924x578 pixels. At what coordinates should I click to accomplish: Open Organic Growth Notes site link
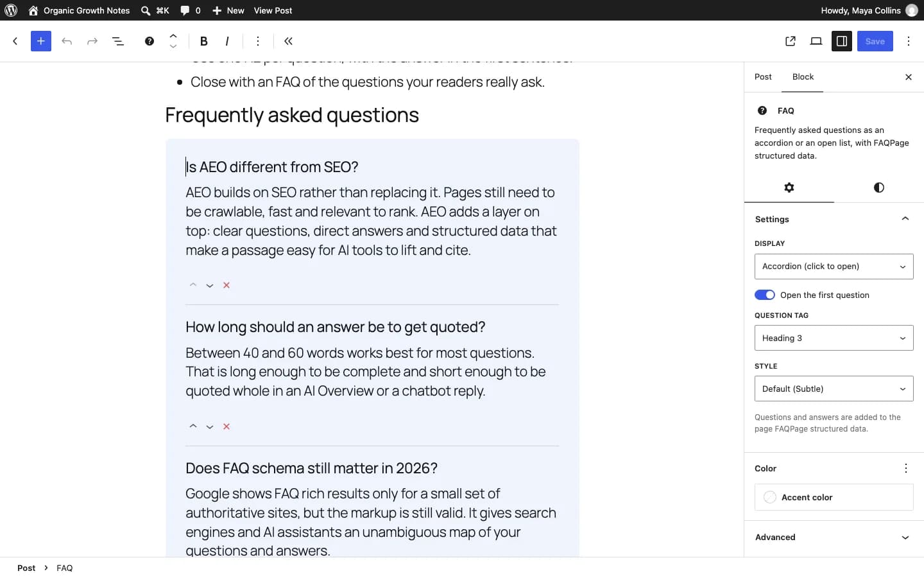79,10
